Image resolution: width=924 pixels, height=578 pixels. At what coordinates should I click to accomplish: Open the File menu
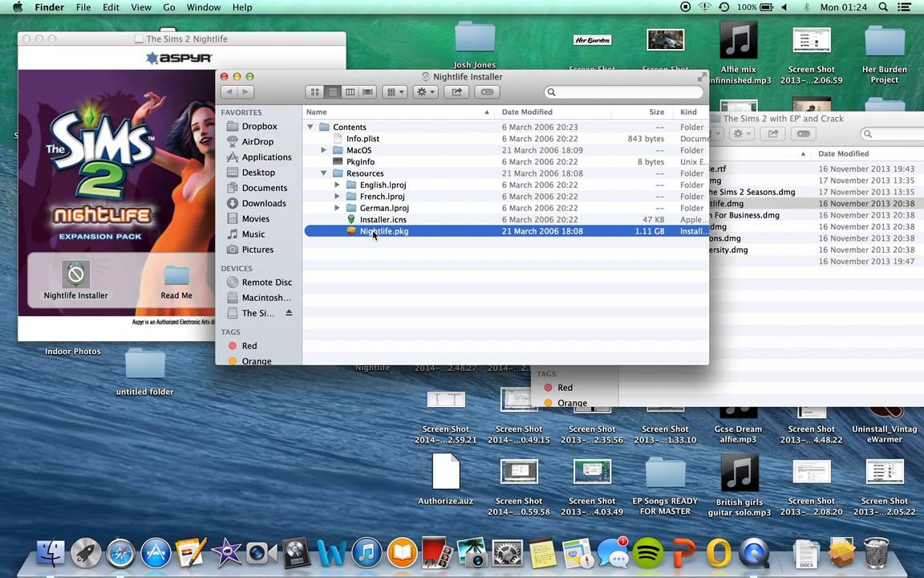[x=83, y=7]
